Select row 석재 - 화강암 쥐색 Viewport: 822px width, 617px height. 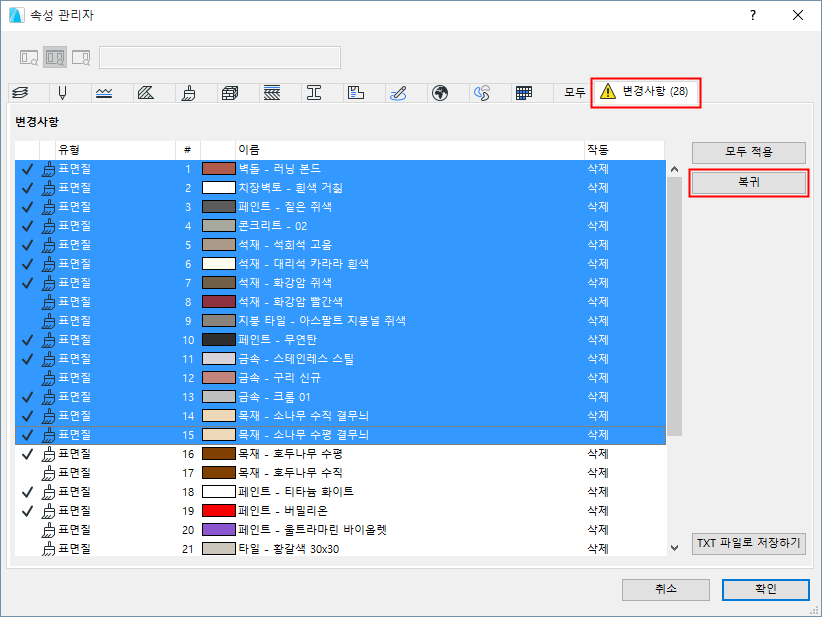340,283
